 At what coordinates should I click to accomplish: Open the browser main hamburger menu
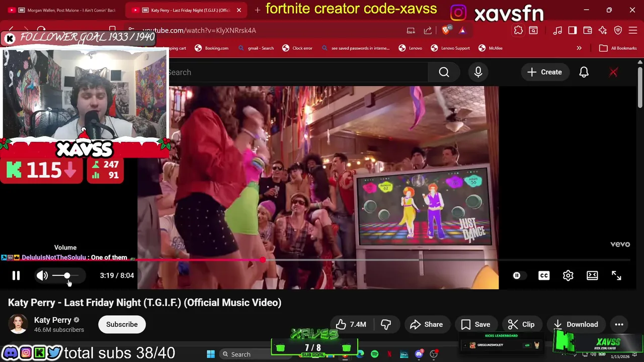(633, 30)
